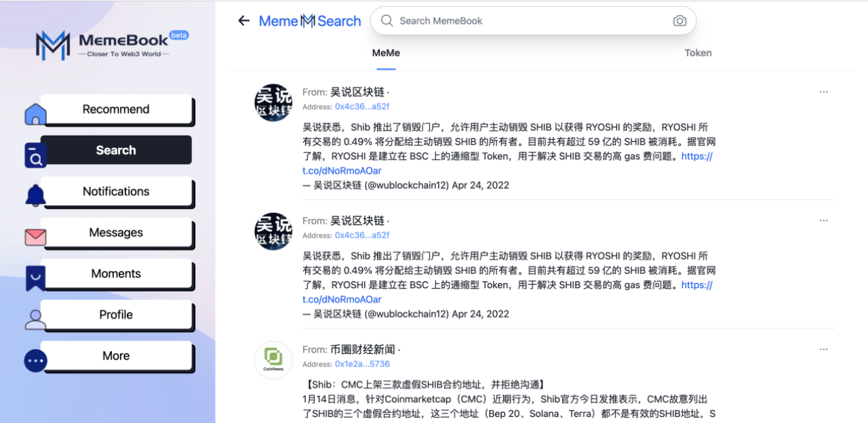This screenshot has width=868, height=423.
Task: Click the Meme Search page title
Action: point(310,21)
